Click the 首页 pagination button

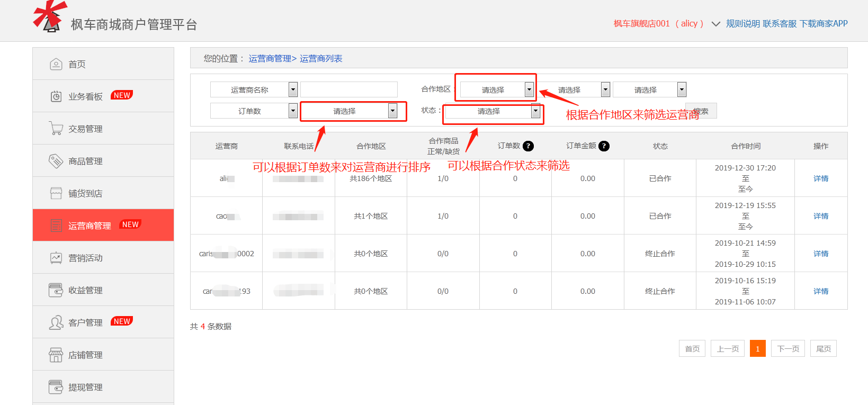[x=692, y=348]
